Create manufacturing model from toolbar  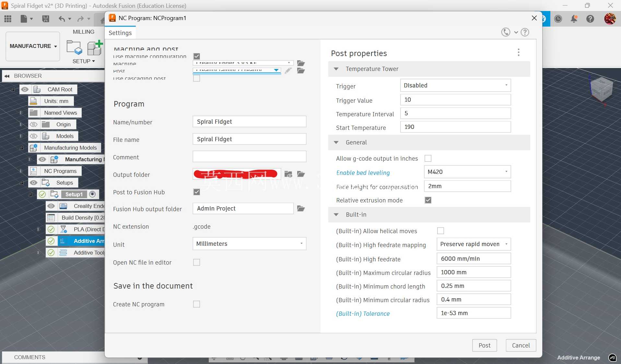(95, 47)
